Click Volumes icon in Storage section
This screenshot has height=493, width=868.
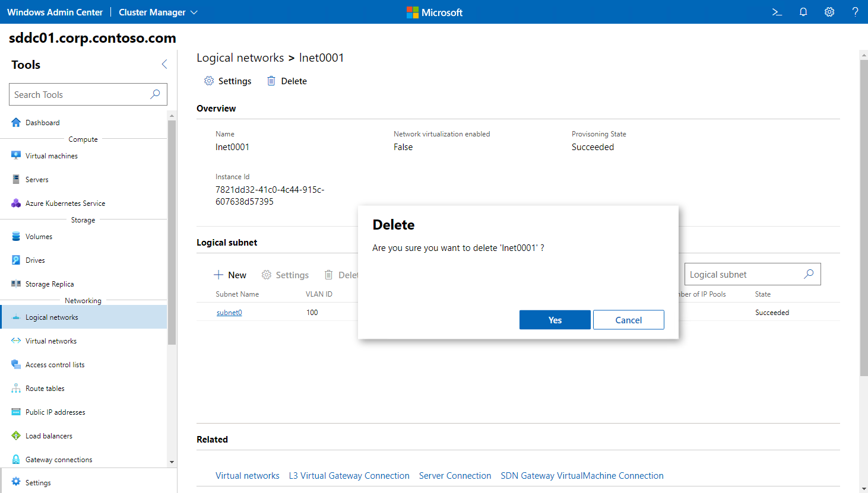(16, 236)
